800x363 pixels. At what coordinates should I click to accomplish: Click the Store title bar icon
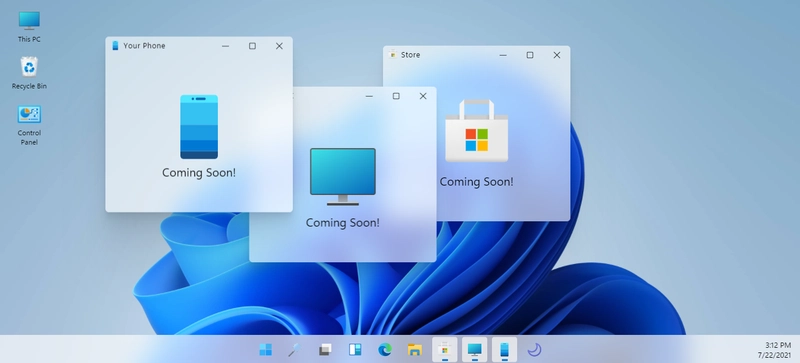(393, 55)
